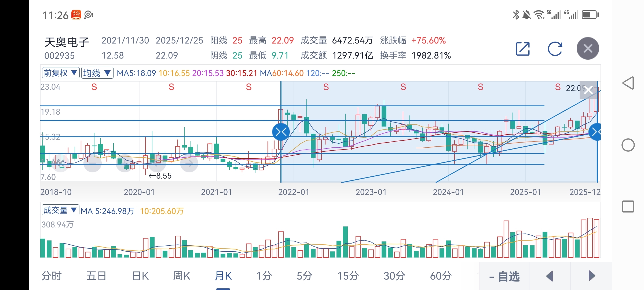Tap the share/export chart icon

(x=523, y=49)
